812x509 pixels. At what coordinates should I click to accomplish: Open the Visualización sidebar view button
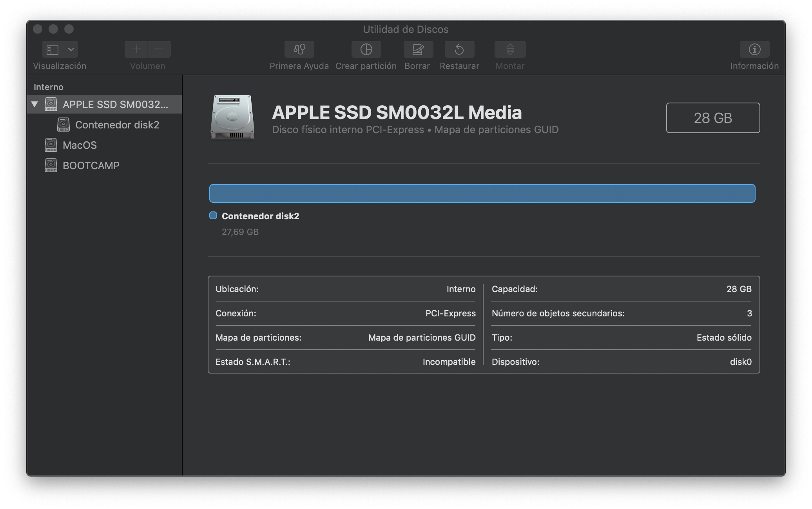pyautogui.click(x=53, y=50)
